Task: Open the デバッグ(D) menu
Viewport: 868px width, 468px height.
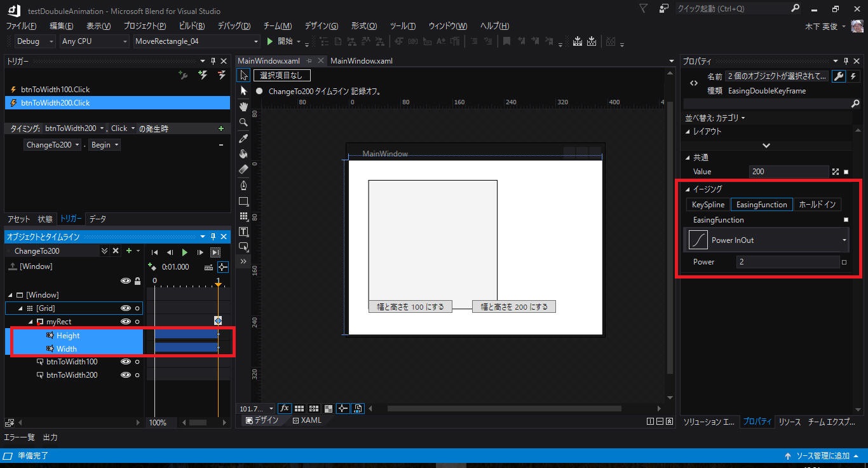Action: click(x=234, y=26)
